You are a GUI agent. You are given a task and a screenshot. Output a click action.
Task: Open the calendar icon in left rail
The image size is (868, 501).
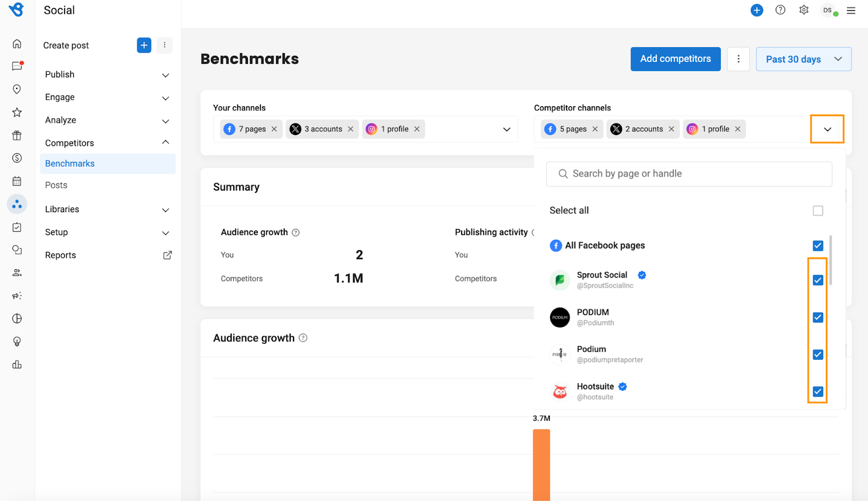point(17,181)
